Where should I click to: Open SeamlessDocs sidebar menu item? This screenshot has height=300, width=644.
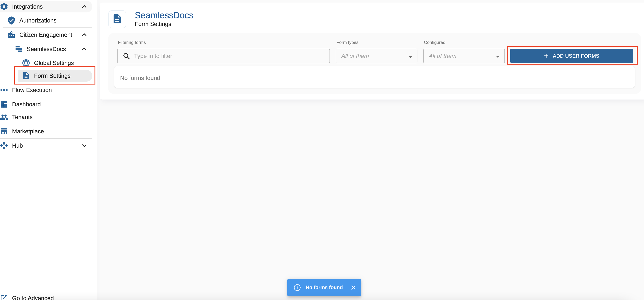46,49
